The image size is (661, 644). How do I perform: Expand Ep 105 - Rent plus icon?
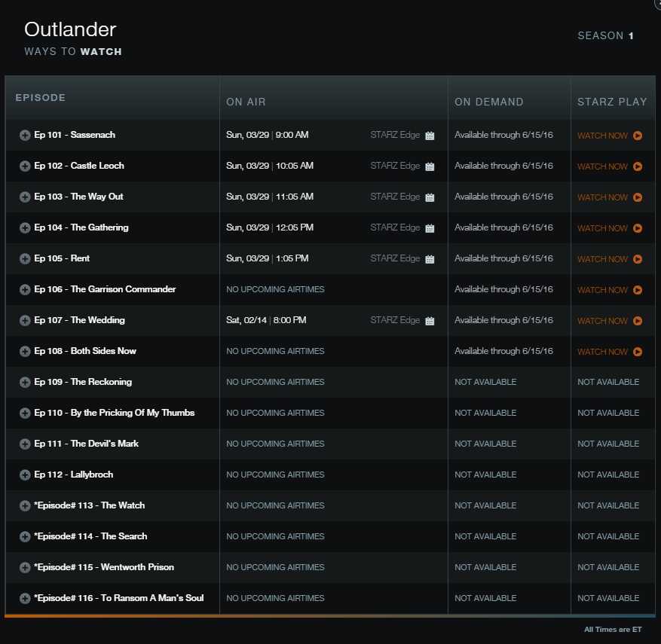coord(25,258)
